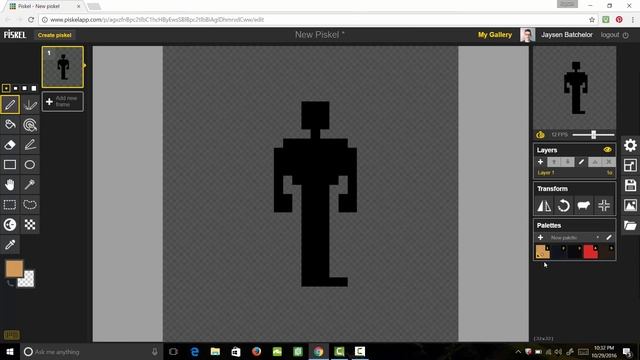The image size is (640, 360).
Task: Edit current palette with pencil icon
Action: [609, 238]
